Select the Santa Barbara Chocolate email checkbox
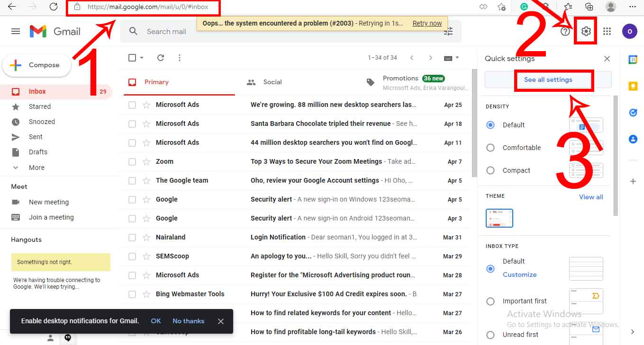644x345 pixels. 132,124
